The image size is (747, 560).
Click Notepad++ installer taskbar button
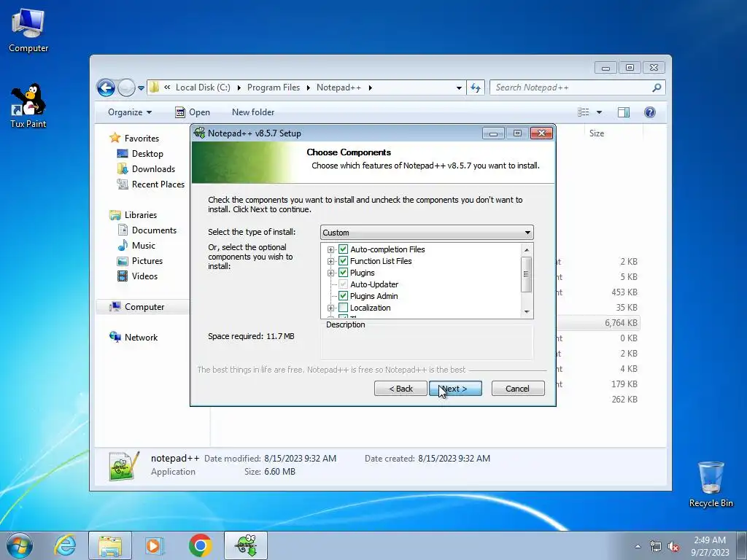[246, 545]
